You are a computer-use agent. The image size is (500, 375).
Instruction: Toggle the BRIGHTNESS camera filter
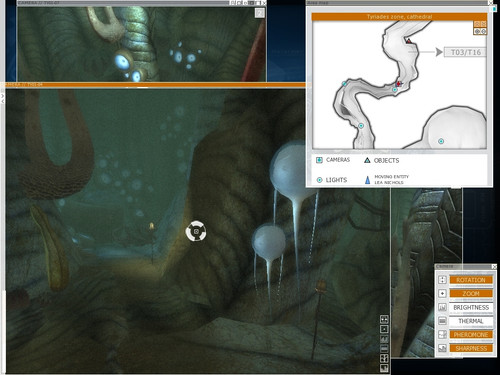[471, 307]
